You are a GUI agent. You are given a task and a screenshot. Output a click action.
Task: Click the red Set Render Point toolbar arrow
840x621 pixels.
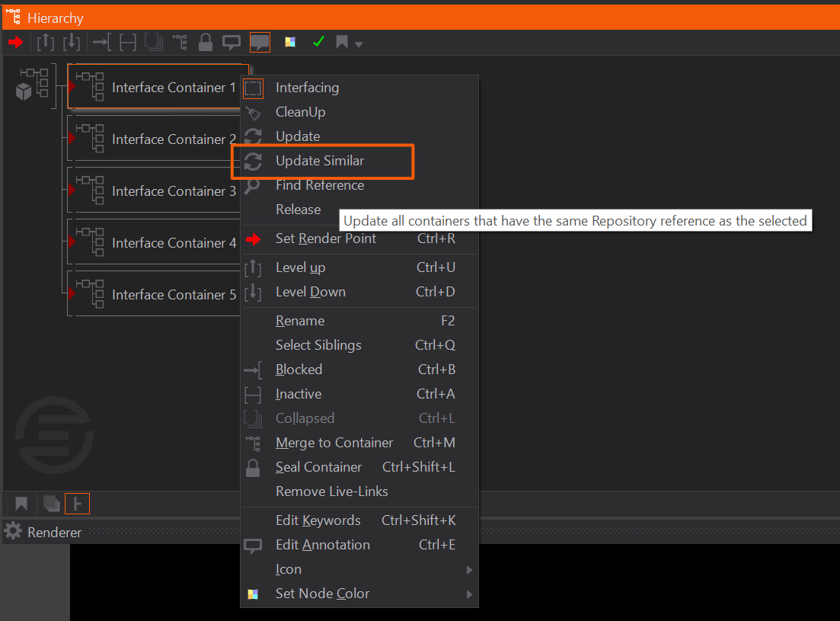coord(15,42)
